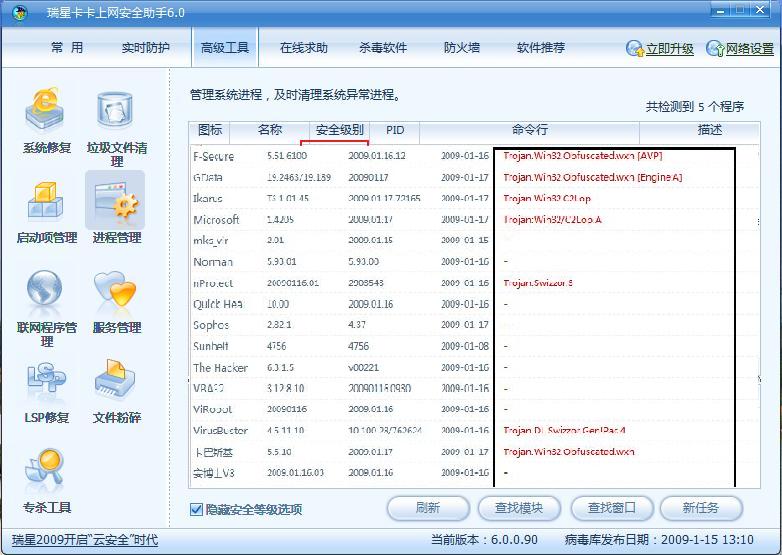Select the Microsoft row

click(x=474, y=219)
